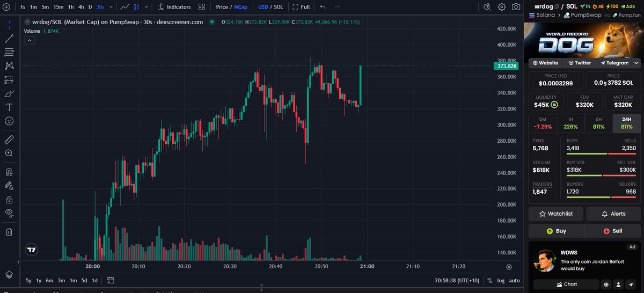Take a chart snapshot with camera icon
This screenshot has width=644, height=293.
(516, 7)
